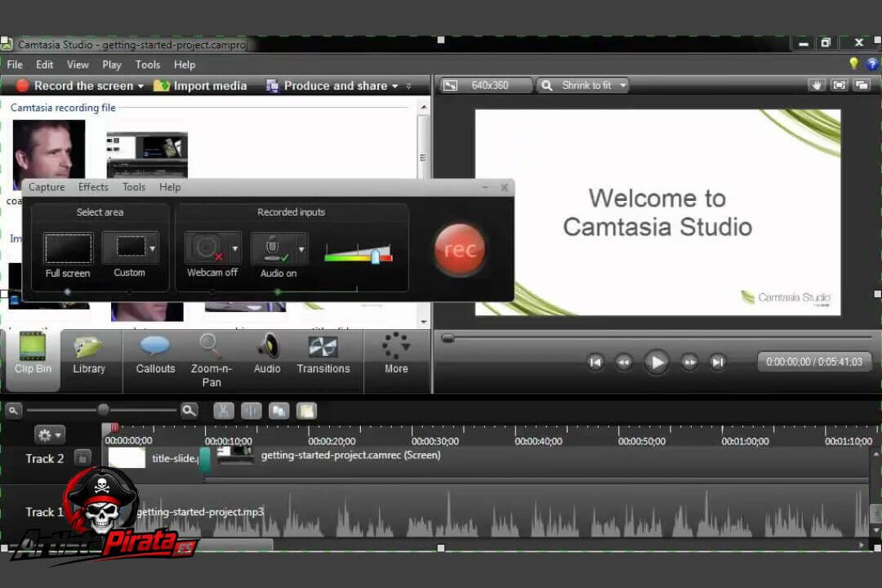This screenshot has height=588, width=882.
Task: Click the Copy tool icon on timeline
Action: point(279,412)
